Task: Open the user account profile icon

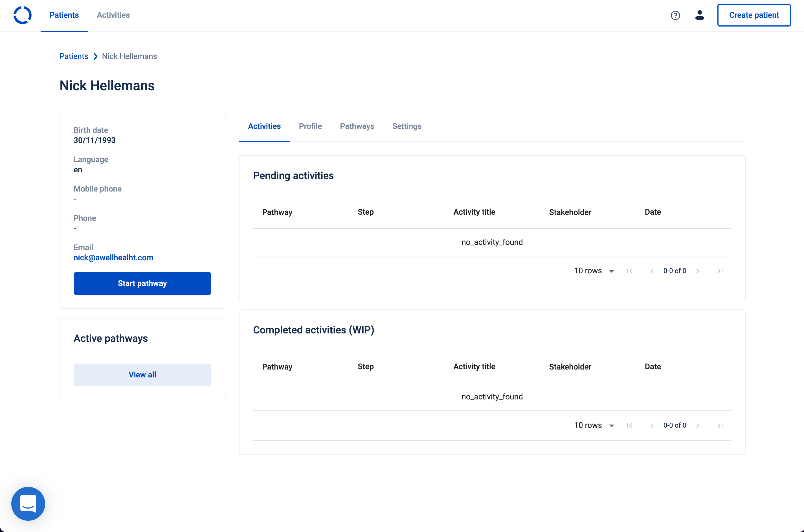Action: (700, 15)
